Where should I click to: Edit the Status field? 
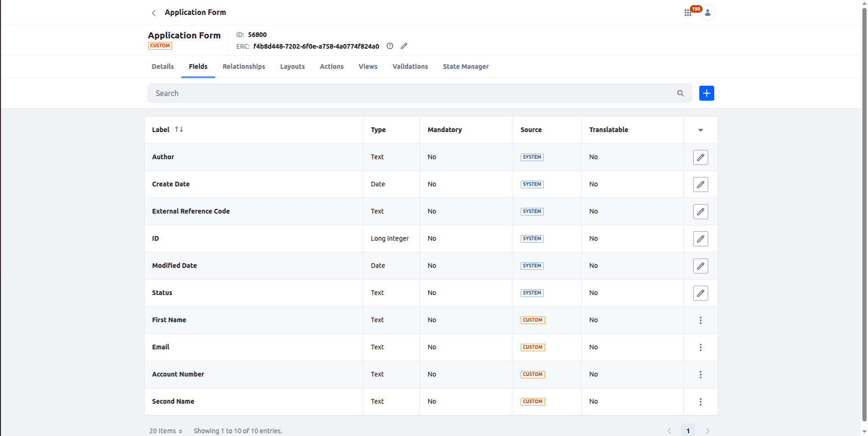tap(701, 293)
